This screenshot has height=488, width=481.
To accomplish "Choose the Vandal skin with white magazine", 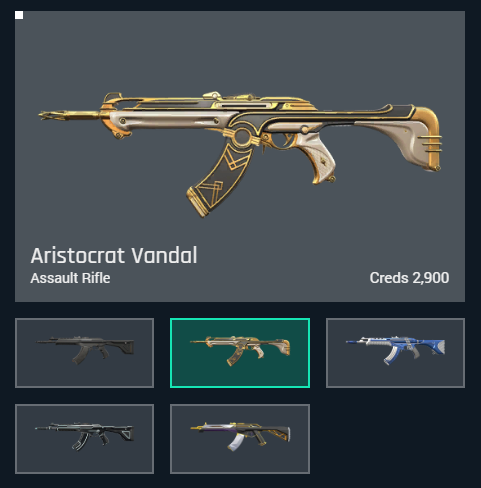I will (240, 439).
